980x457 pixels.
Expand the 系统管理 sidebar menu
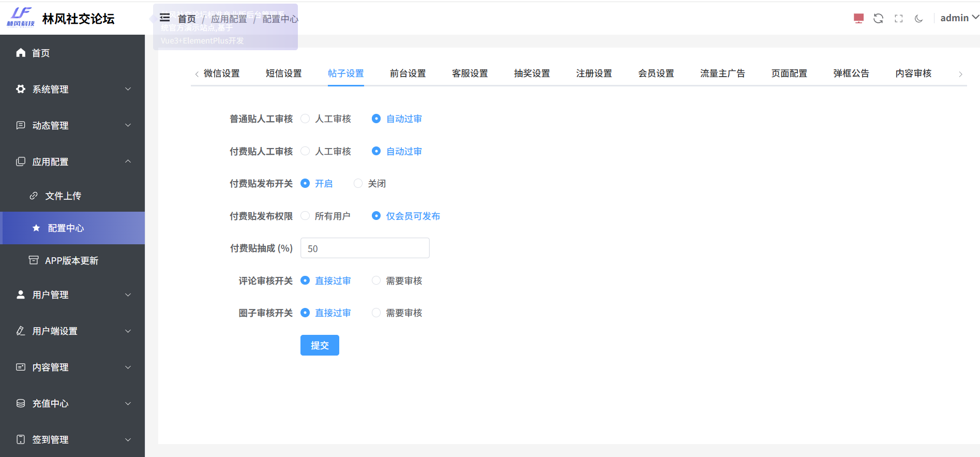72,89
